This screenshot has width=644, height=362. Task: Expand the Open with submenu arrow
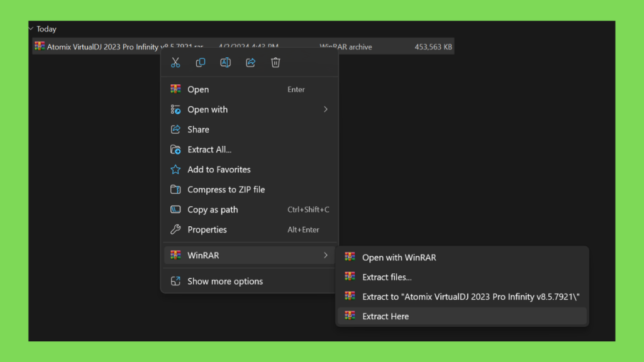click(326, 109)
